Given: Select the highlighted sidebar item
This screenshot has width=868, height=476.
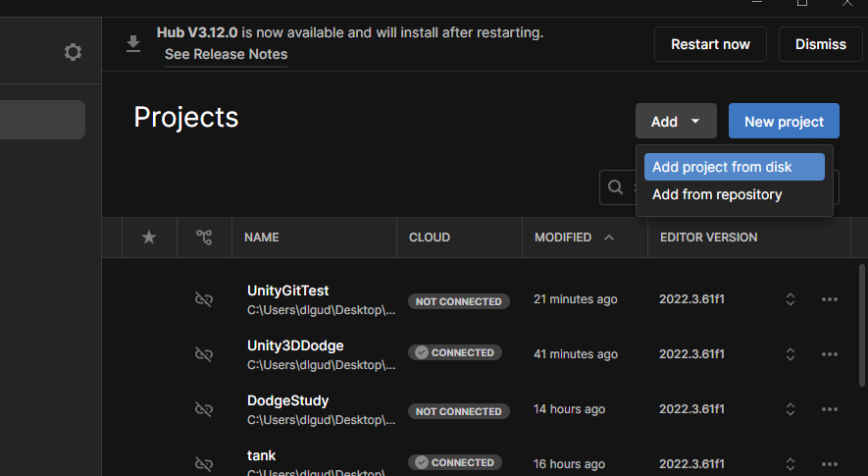Looking at the screenshot, I should (42, 120).
